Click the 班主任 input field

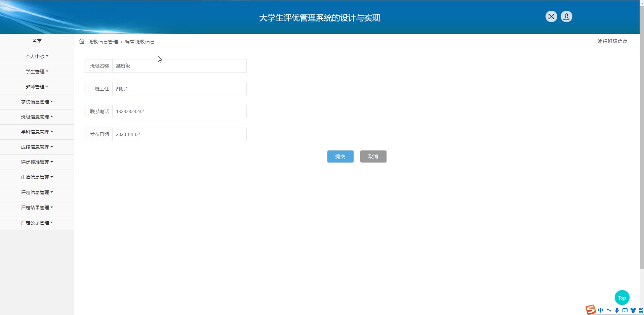(x=179, y=89)
